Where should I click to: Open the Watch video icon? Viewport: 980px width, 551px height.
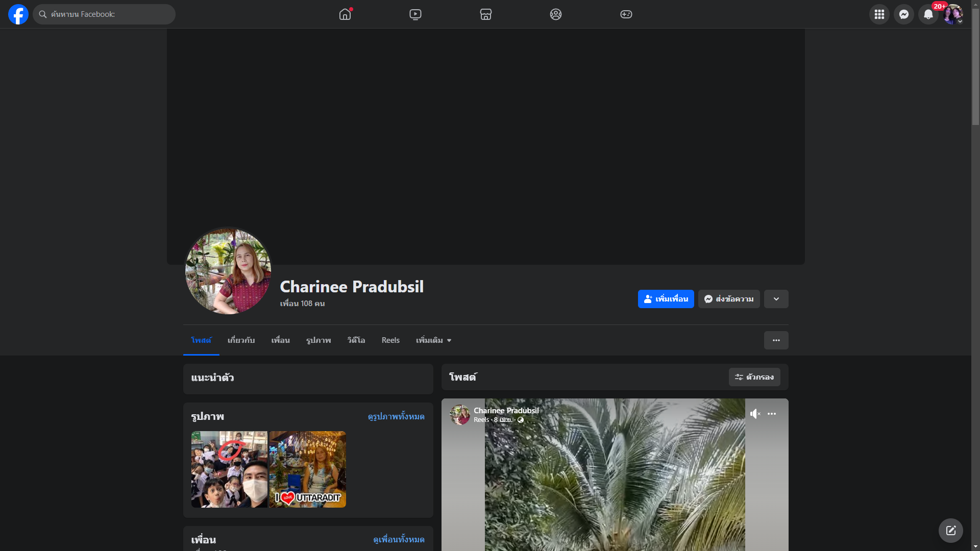(415, 14)
